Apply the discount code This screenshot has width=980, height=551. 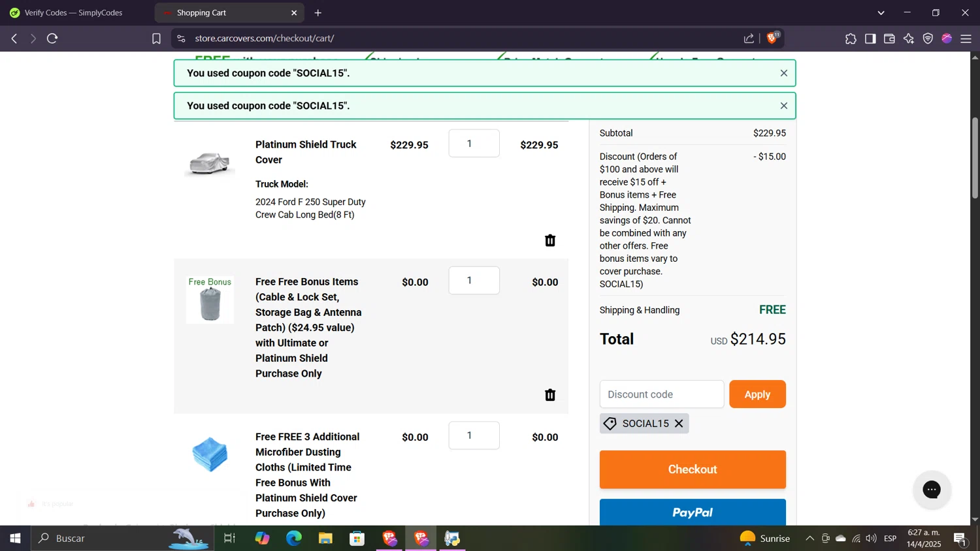[758, 394]
